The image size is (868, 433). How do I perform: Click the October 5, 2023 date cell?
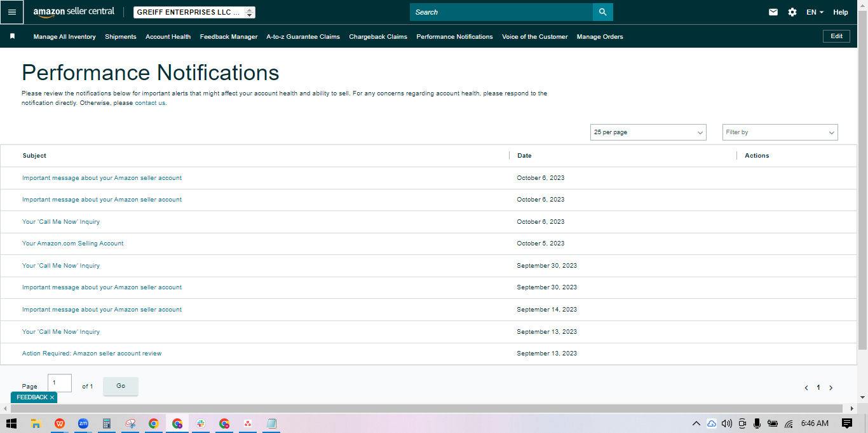coord(541,244)
